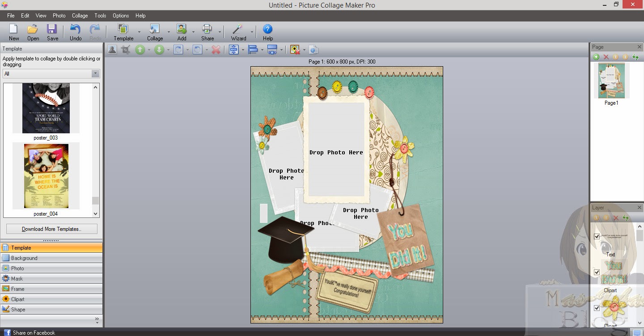Click the same size distribute icon

point(272,50)
